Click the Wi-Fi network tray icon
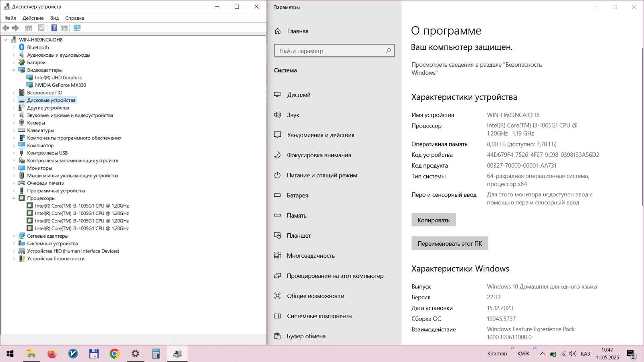 click(x=563, y=354)
